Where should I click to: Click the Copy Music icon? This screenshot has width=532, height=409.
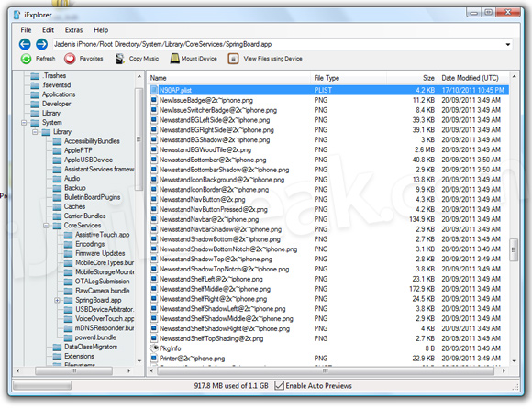pos(120,59)
